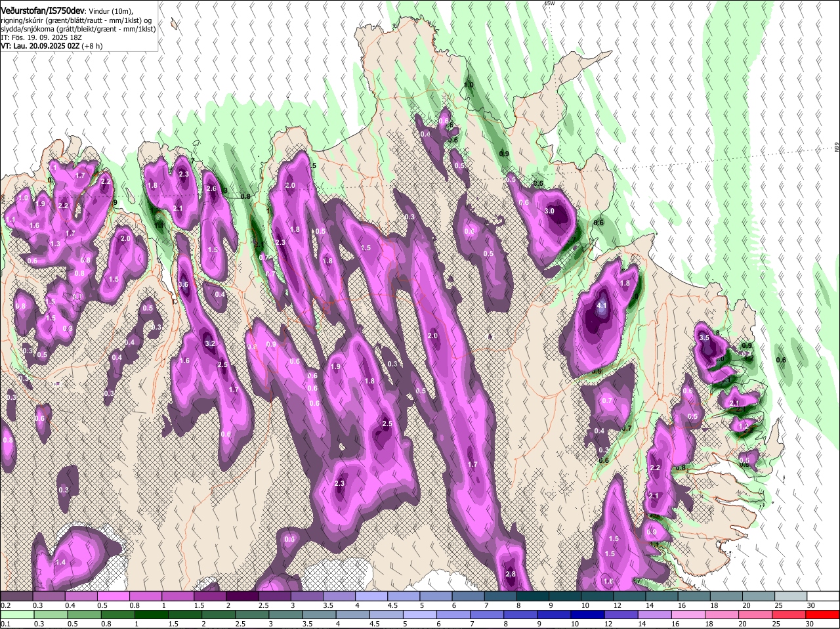Click the 3.5 precipitation label on east coast
This screenshot has height=629, width=840.
tap(705, 337)
